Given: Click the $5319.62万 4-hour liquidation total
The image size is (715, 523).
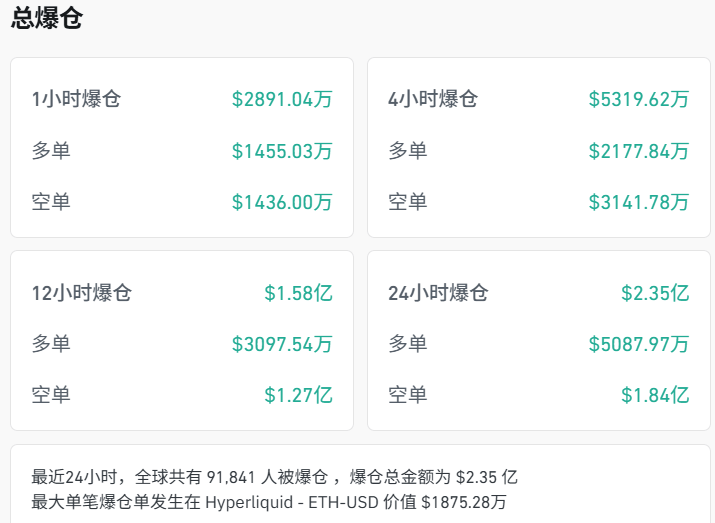Looking at the screenshot, I should coord(639,99).
